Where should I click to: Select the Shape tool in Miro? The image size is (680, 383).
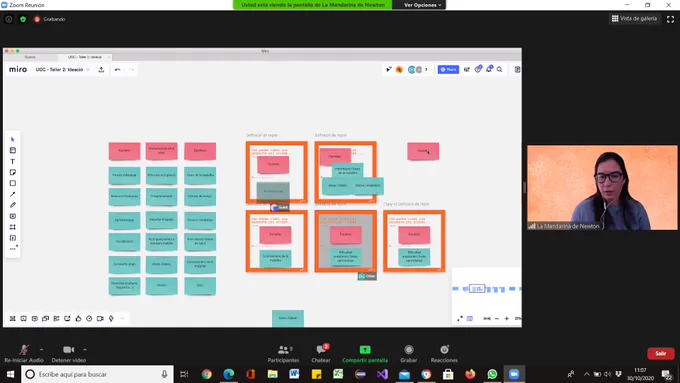point(12,183)
